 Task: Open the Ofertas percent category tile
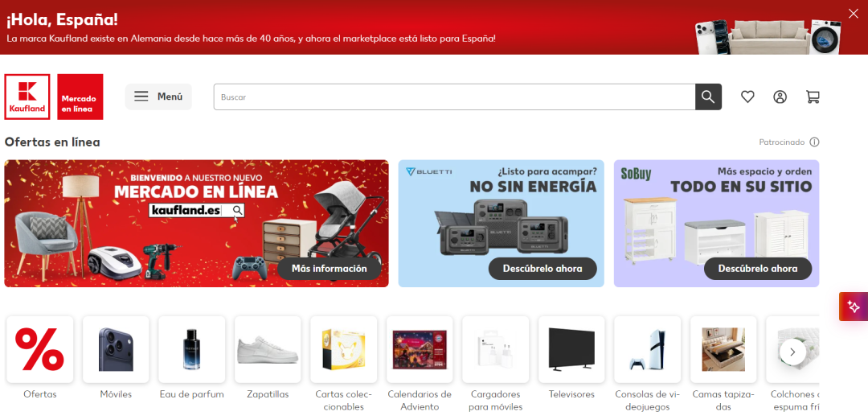coord(40,350)
